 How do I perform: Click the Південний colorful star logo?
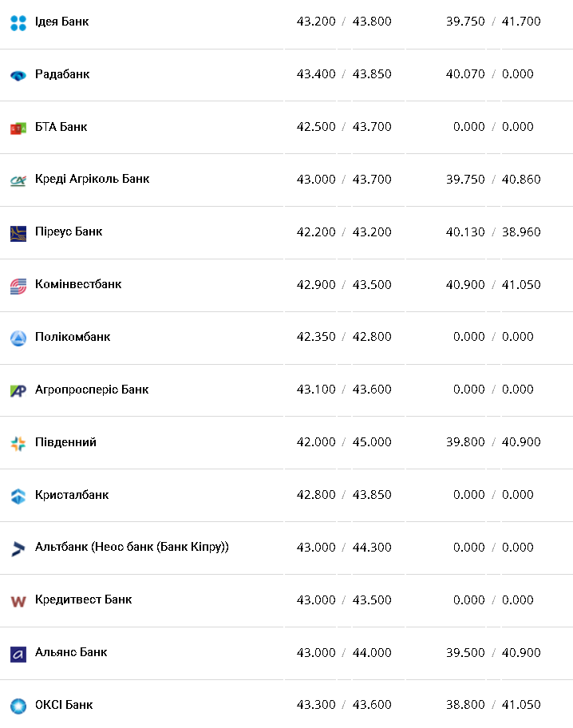tap(18, 443)
